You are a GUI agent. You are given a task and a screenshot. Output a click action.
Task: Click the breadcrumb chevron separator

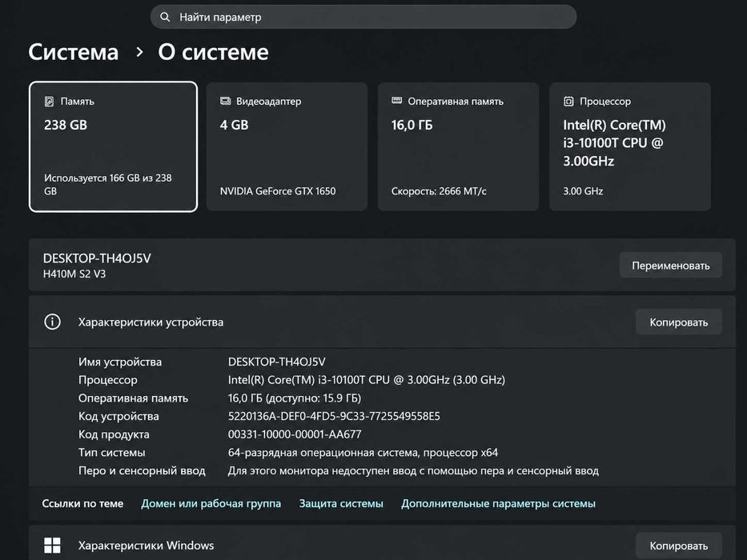(139, 52)
